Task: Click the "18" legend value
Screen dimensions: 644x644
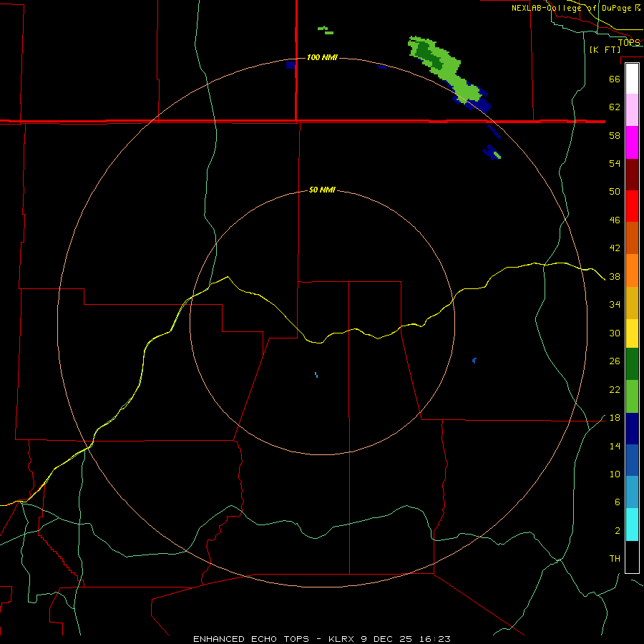Action: [615, 418]
